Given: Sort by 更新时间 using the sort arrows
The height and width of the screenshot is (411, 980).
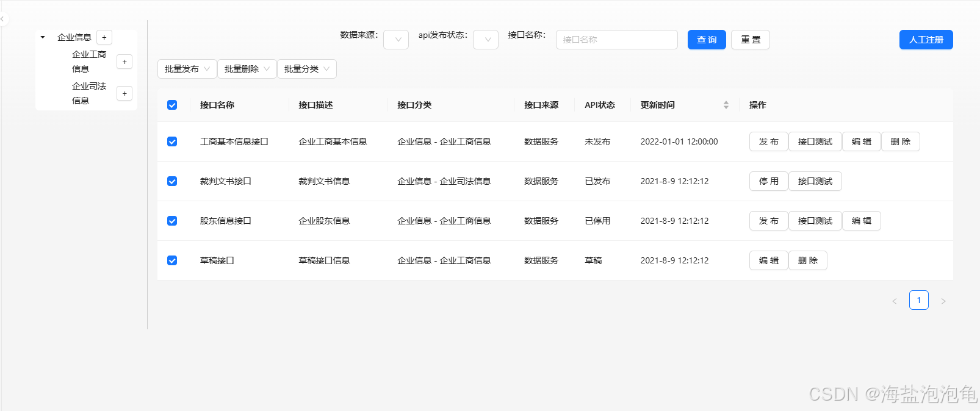Looking at the screenshot, I should (x=726, y=105).
